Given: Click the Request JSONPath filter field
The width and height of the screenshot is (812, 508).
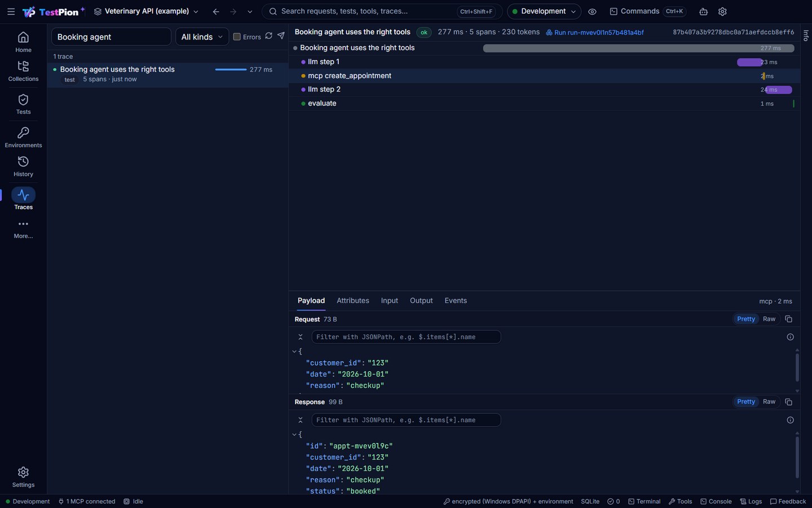Looking at the screenshot, I should click(x=406, y=337).
